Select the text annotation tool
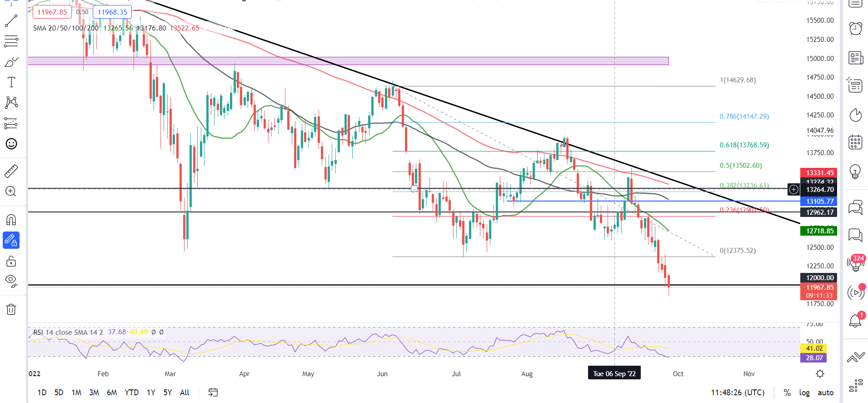Image resolution: width=868 pixels, height=403 pixels. click(x=11, y=82)
